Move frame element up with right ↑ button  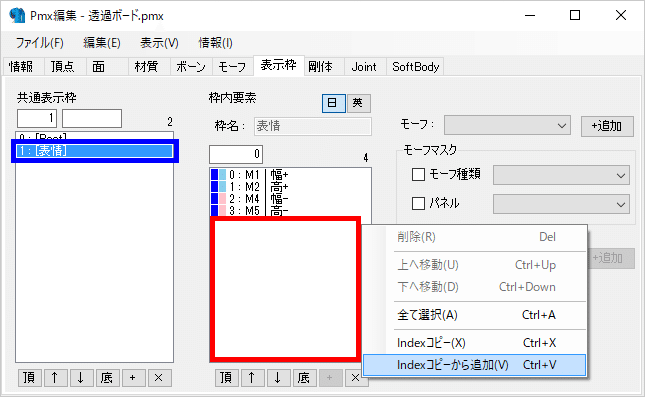coord(252,378)
